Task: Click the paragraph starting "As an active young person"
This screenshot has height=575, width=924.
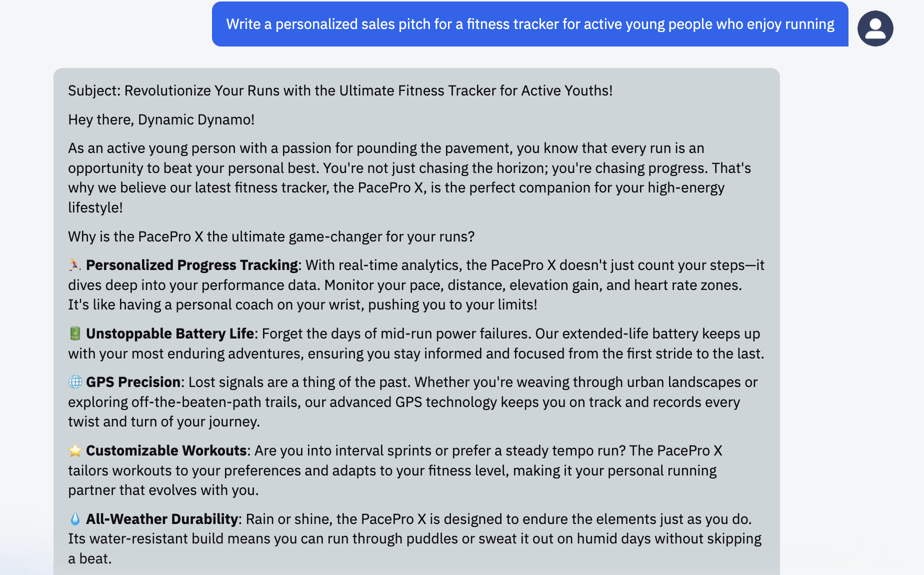Action: [409, 177]
